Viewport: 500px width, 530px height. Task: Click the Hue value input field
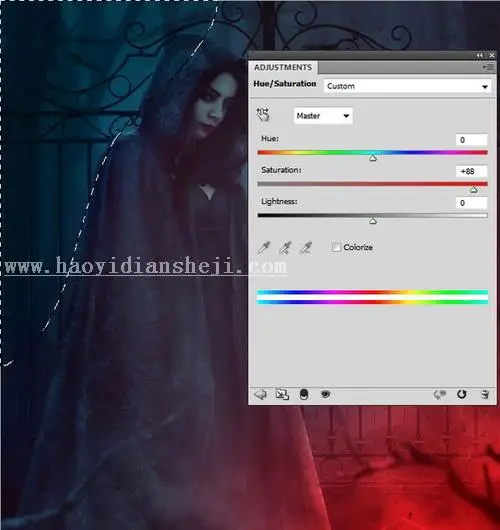point(471,140)
